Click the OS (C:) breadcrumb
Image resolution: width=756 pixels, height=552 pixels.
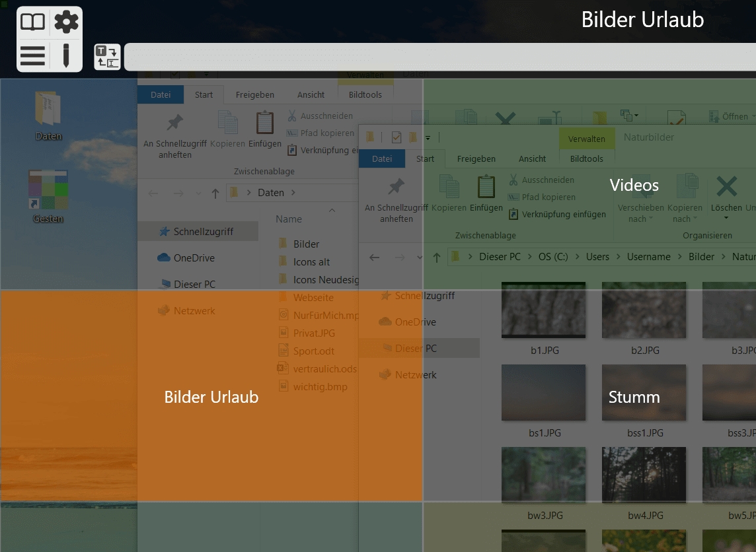point(553,257)
